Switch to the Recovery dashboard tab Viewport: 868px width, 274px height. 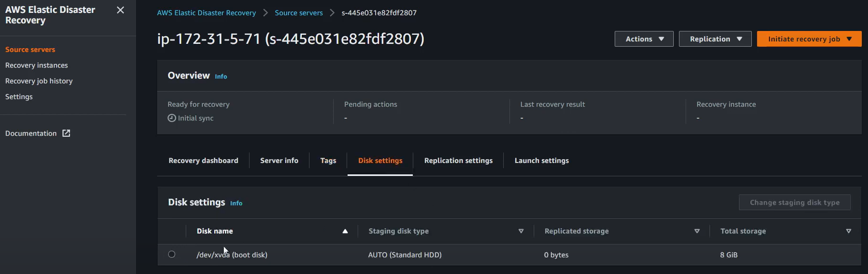pos(203,161)
